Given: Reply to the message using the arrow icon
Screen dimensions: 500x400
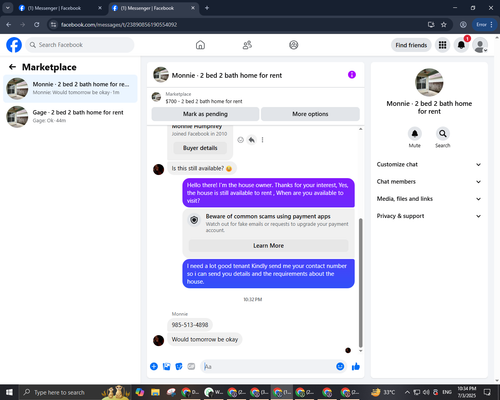Looking at the screenshot, I should point(252,140).
